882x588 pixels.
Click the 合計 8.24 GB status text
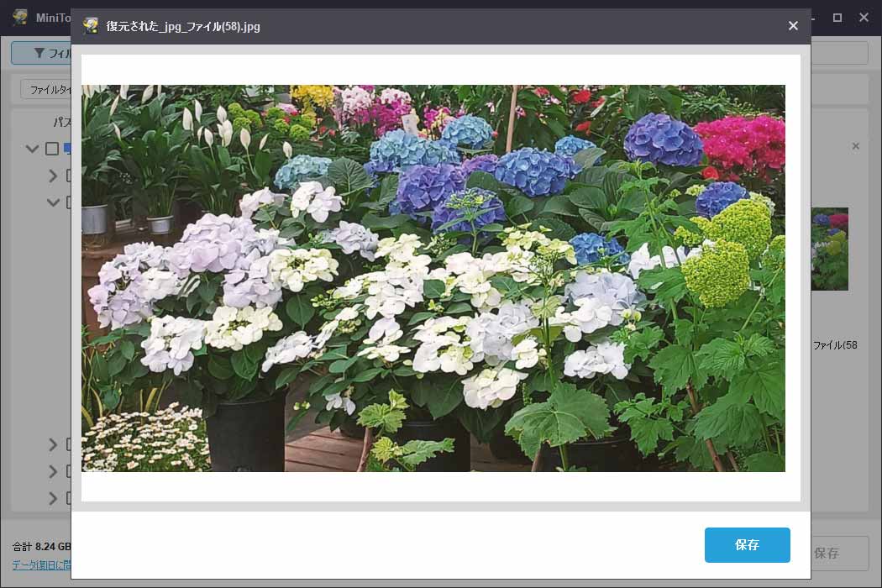[42, 546]
